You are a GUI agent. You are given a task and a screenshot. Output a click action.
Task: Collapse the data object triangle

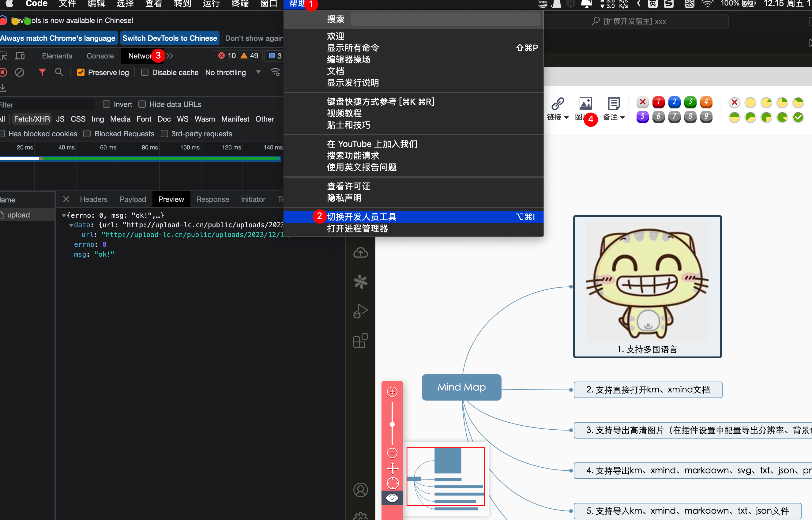71,225
